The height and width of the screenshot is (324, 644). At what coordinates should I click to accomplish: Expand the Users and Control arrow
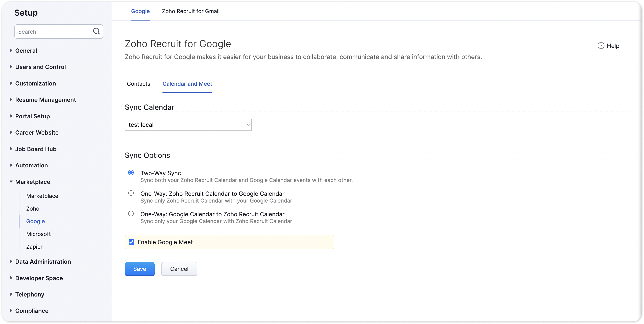pyautogui.click(x=11, y=67)
